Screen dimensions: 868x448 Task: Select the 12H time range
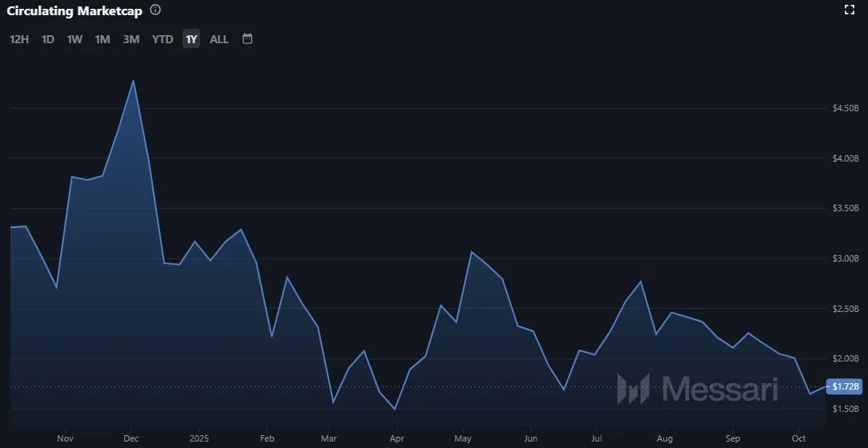(19, 39)
